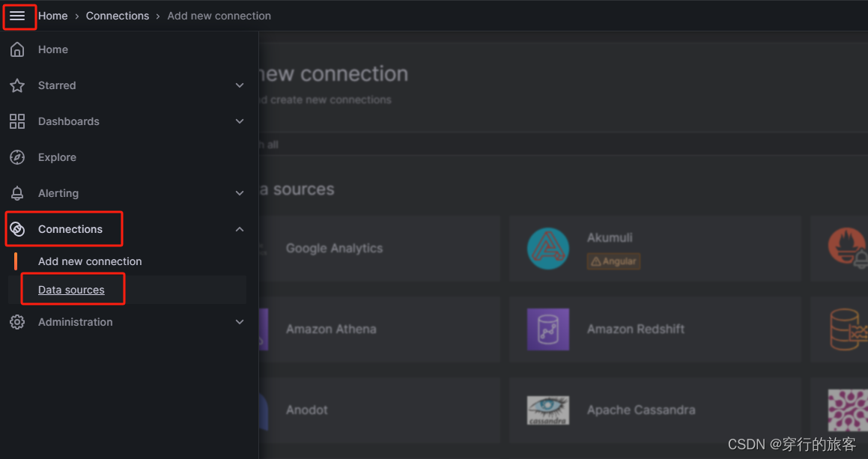The image size is (868, 459).
Task: Click the Angular badge on Akumuli
Action: pos(613,261)
